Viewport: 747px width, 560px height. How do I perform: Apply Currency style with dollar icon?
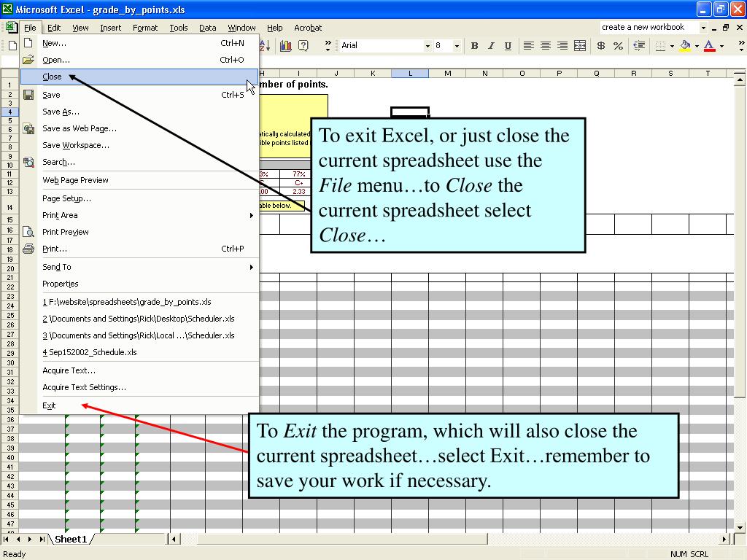601,46
